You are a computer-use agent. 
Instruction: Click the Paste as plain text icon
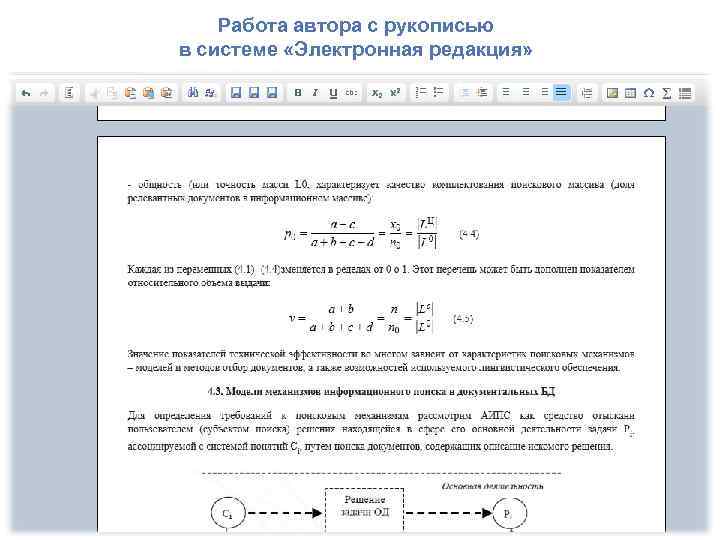pyautogui.click(x=148, y=93)
